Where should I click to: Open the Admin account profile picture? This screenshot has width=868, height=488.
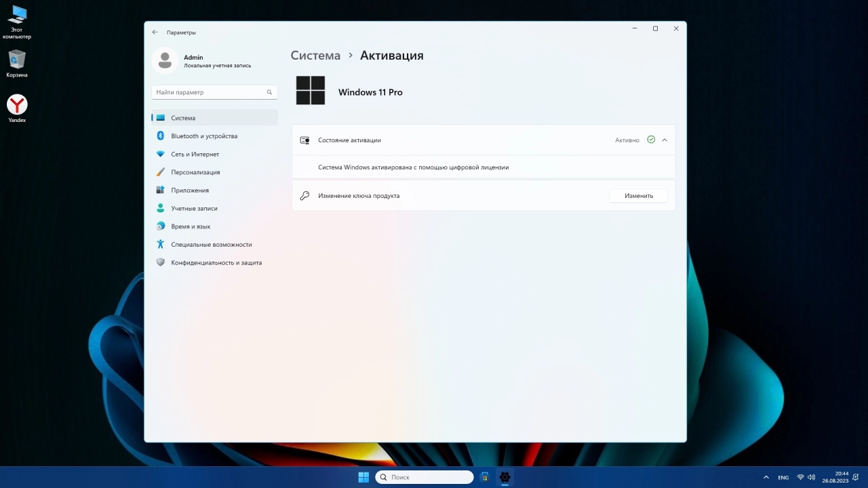pyautogui.click(x=165, y=61)
